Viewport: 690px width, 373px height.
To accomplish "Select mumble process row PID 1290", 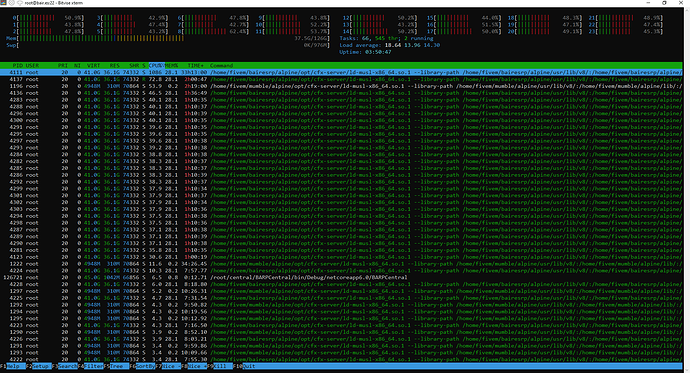I will (341, 332).
